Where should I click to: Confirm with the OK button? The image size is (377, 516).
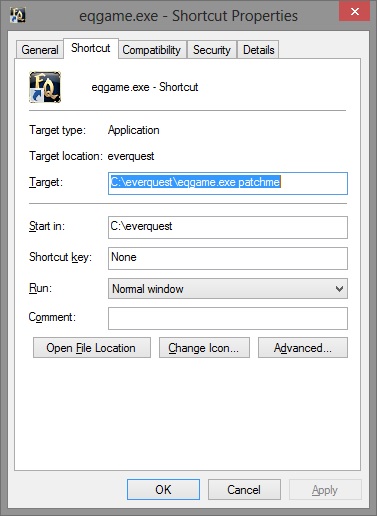click(x=163, y=490)
